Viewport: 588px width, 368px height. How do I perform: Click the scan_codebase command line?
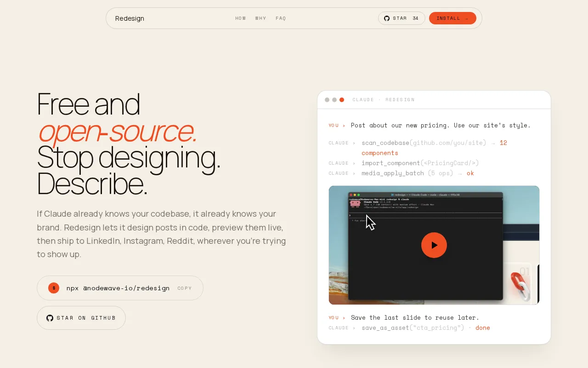click(434, 148)
